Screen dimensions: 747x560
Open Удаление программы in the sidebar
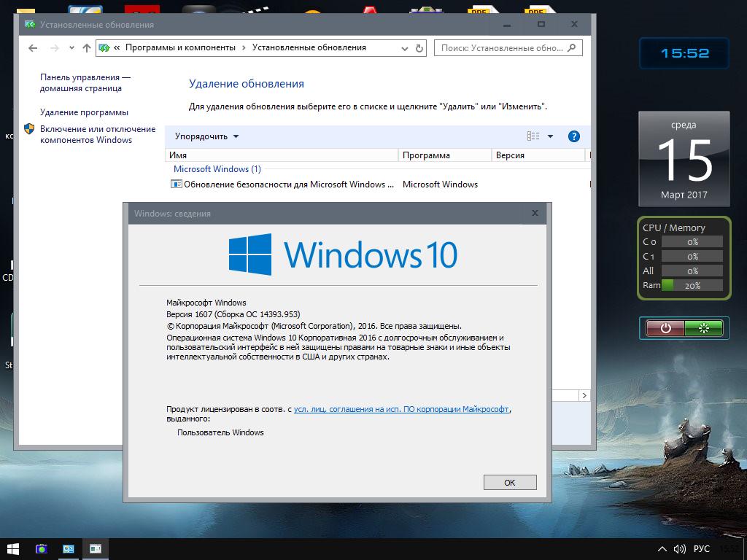pyautogui.click(x=84, y=112)
